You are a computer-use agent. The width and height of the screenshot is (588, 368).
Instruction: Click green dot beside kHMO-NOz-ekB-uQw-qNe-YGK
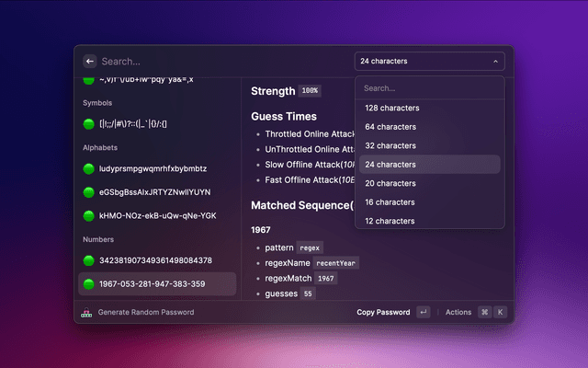coord(89,215)
